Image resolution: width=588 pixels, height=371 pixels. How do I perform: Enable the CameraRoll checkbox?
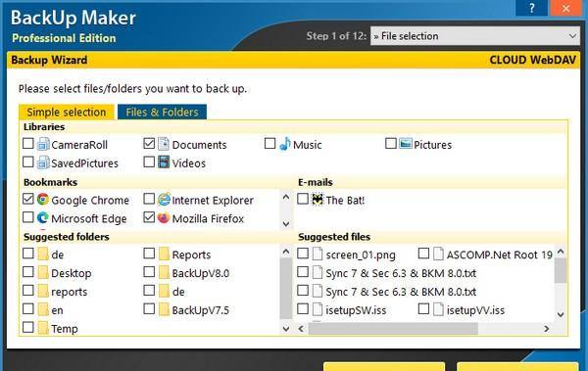[x=28, y=144]
